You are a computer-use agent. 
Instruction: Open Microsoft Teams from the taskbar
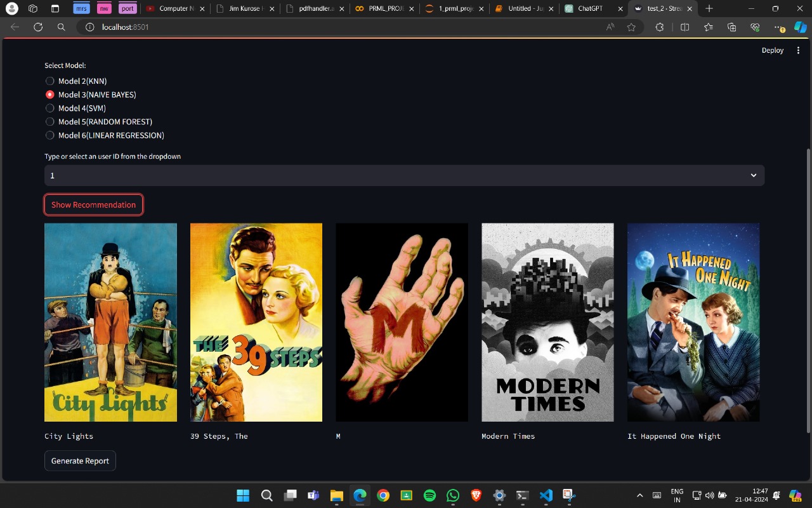313,495
